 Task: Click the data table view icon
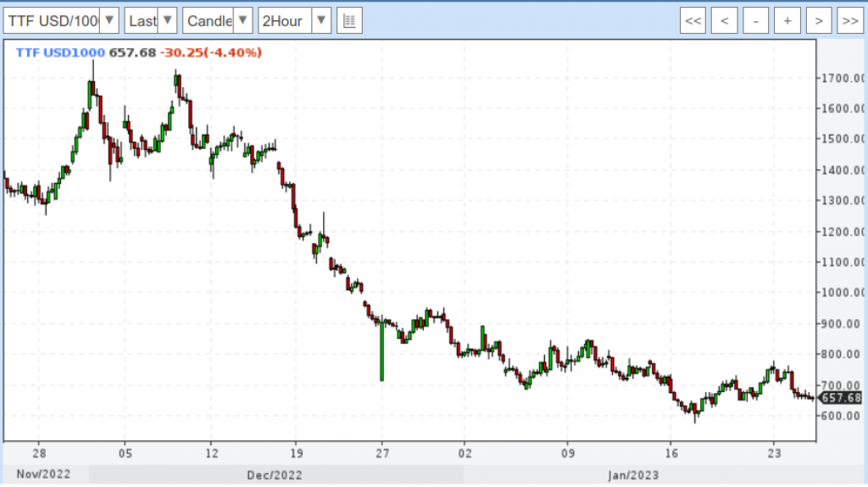pos(349,20)
